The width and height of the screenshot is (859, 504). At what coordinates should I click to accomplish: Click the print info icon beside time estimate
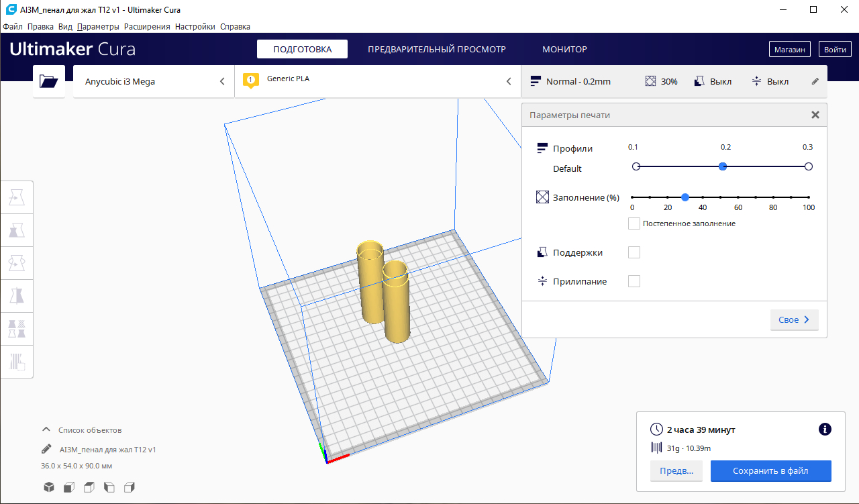[825, 430]
